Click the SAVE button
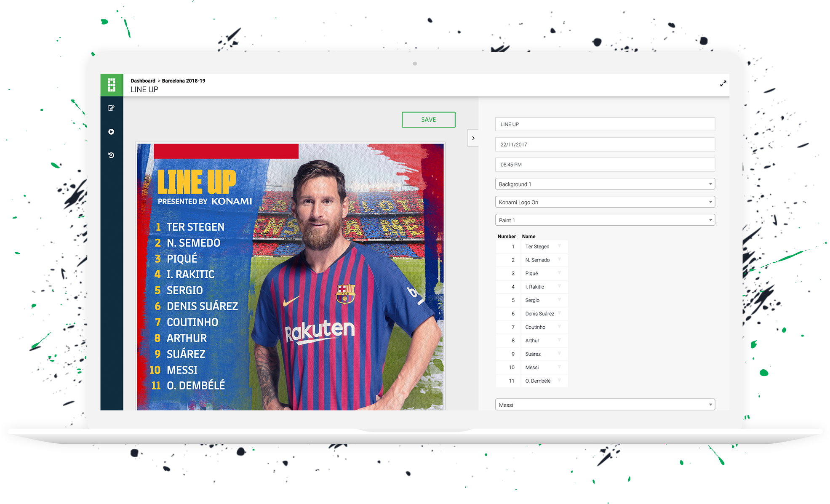 pyautogui.click(x=429, y=120)
